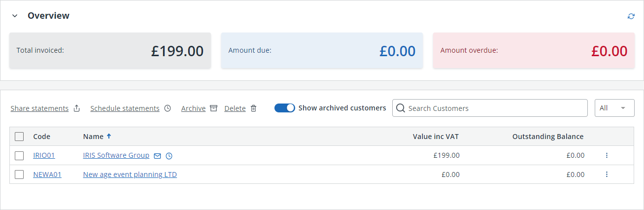
Task: Click the clock icon beside Schedule statements
Action: click(x=168, y=108)
